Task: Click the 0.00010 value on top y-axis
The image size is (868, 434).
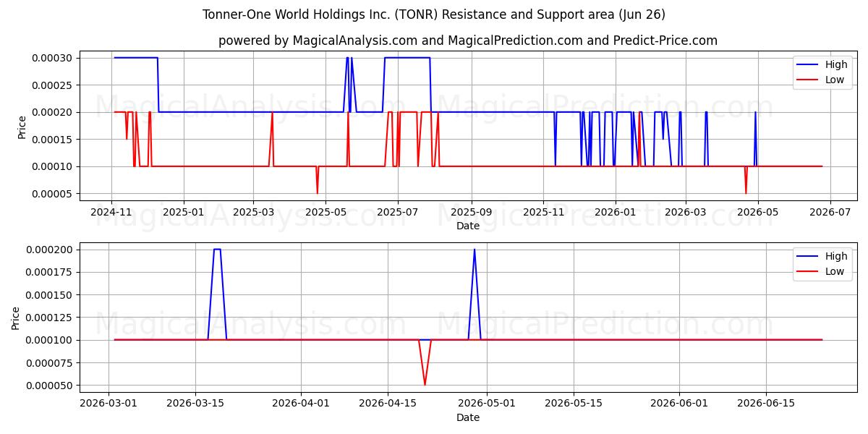Action: (52, 166)
